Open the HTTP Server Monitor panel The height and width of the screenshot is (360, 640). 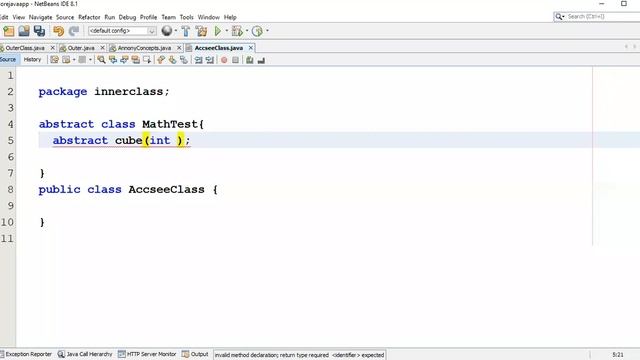tap(147, 354)
